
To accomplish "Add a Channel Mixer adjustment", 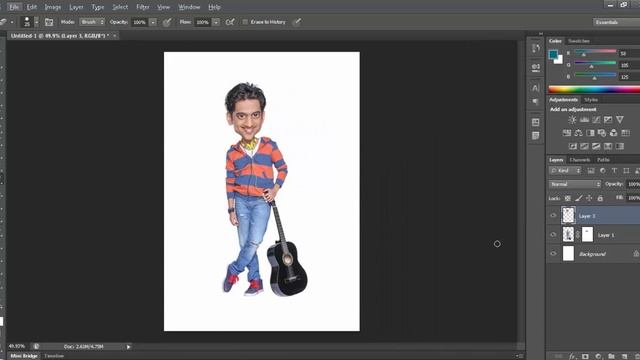I will [613, 133].
